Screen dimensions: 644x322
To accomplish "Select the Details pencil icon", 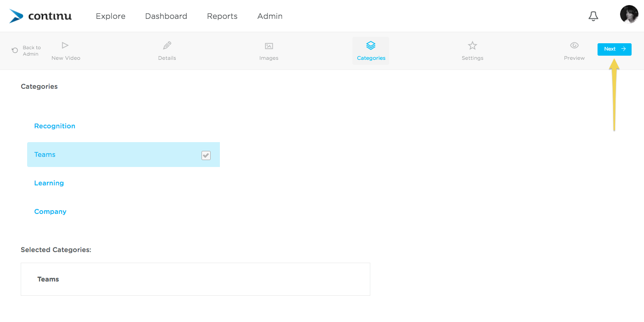I will coord(167,46).
